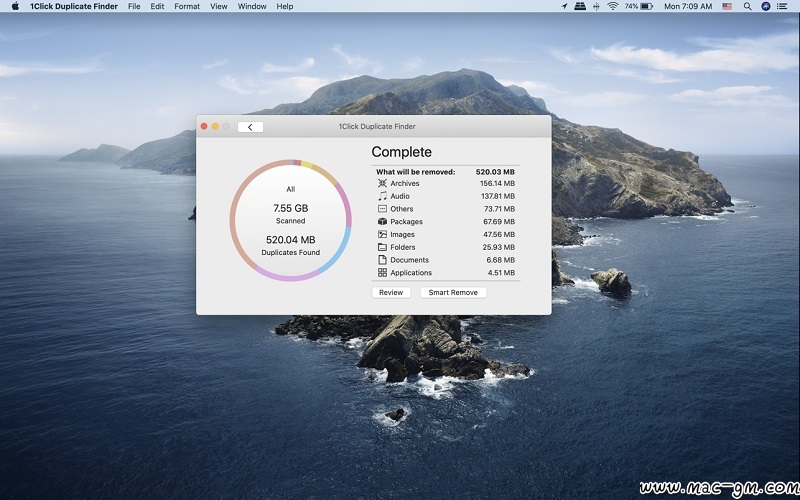Screen dimensions: 800x500
Task: Go back using the chevron button
Action: [x=250, y=127]
